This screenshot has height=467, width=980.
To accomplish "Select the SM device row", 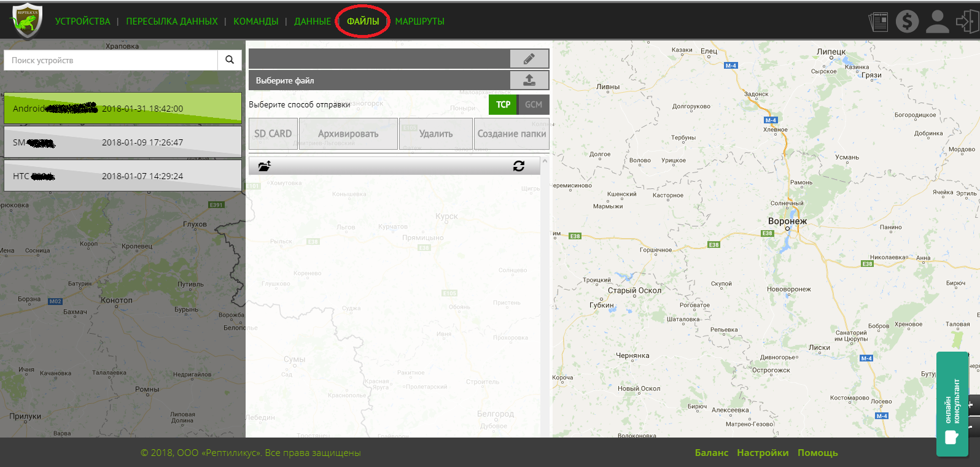I will 123,142.
